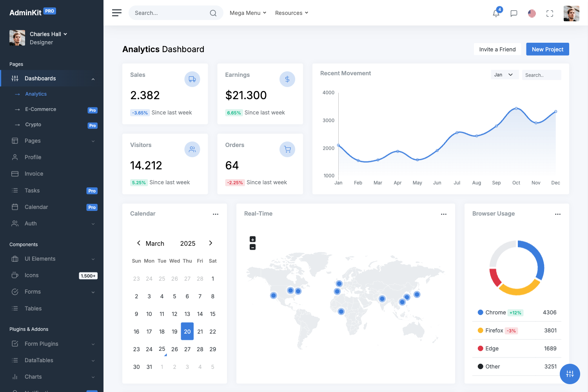This screenshot has width=588, height=392.
Task: Click the magnifying glass in the search bar
Action: point(213,13)
